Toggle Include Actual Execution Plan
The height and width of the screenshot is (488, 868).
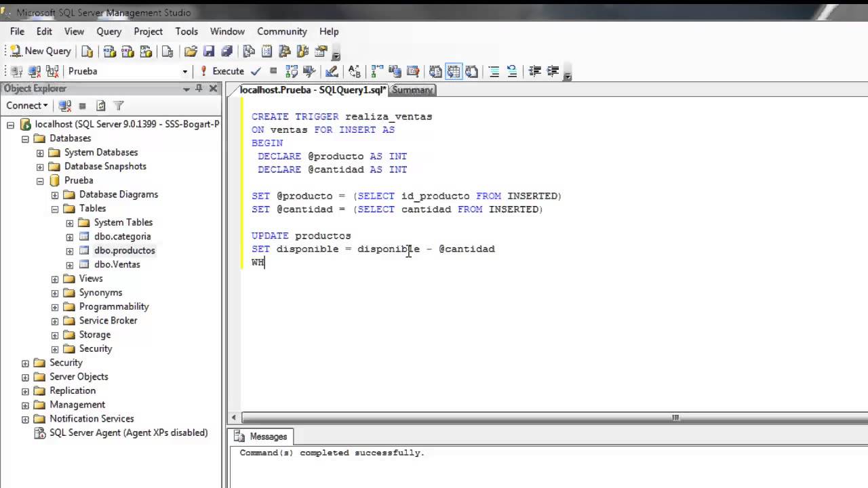pyautogui.click(x=377, y=71)
